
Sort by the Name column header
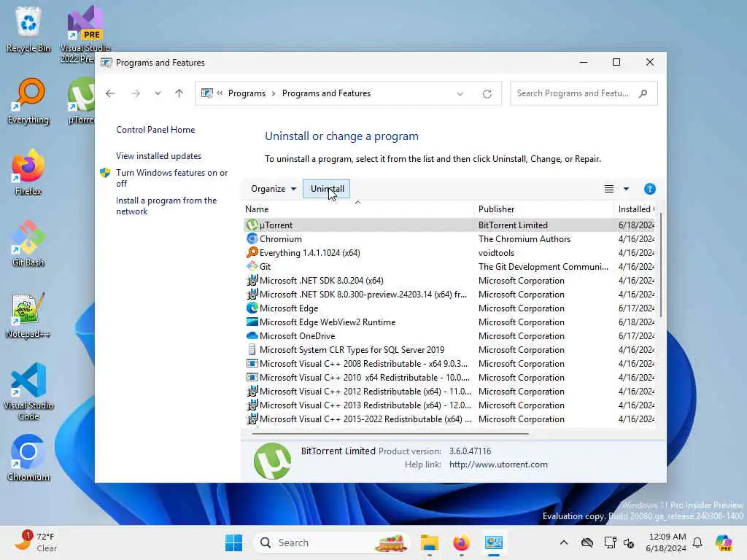point(357,209)
